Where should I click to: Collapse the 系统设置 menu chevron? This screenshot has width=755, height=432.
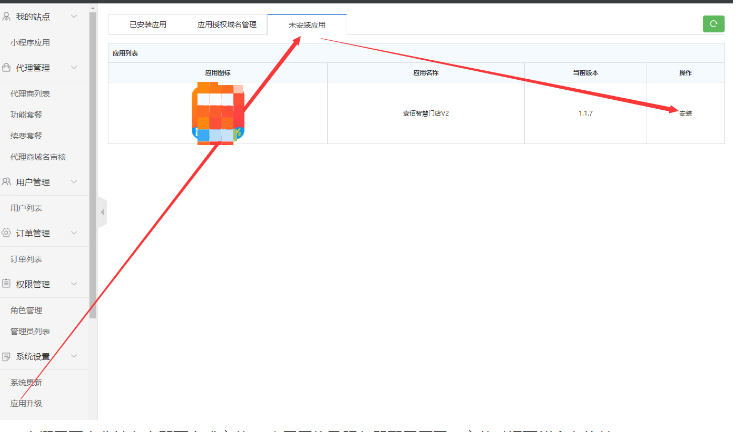(74, 356)
